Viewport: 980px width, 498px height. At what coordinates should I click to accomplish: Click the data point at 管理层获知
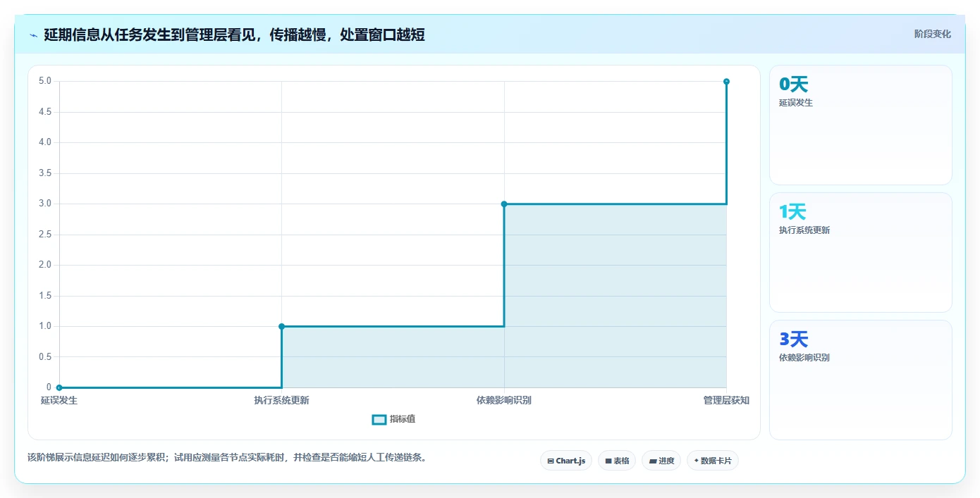pos(726,82)
